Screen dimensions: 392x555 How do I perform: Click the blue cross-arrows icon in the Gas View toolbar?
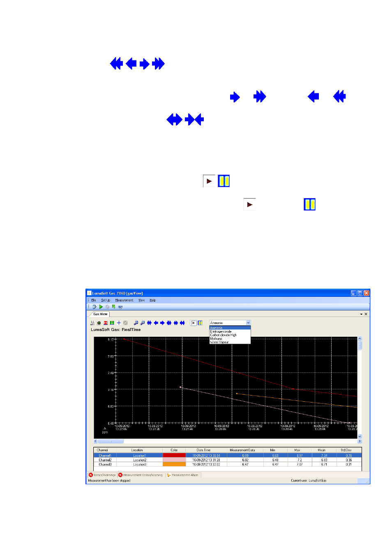[119, 323]
